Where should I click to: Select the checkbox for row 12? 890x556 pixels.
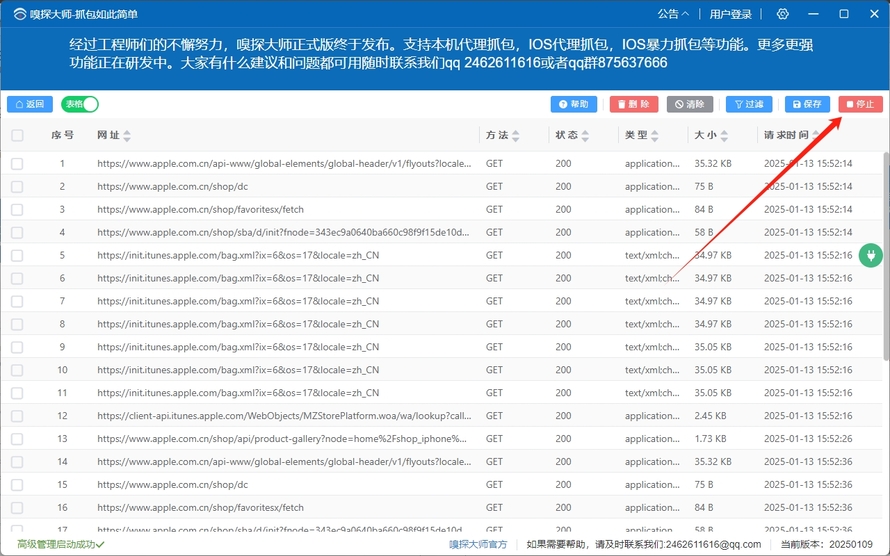click(x=17, y=416)
